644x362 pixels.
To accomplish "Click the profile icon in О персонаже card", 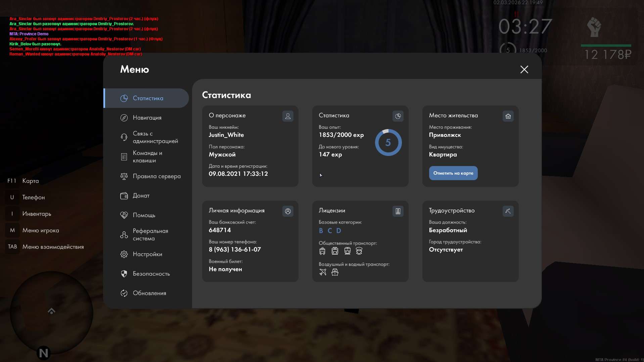I will [288, 116].
